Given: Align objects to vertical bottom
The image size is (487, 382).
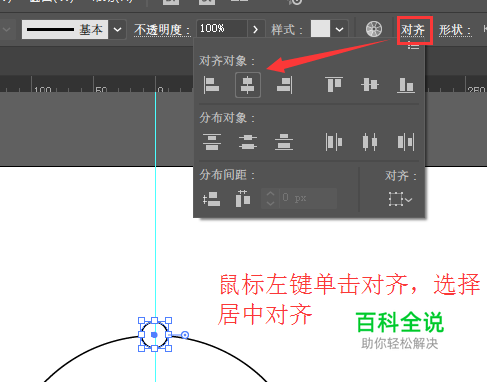Looking at the screenshot, I should (406, 85).
